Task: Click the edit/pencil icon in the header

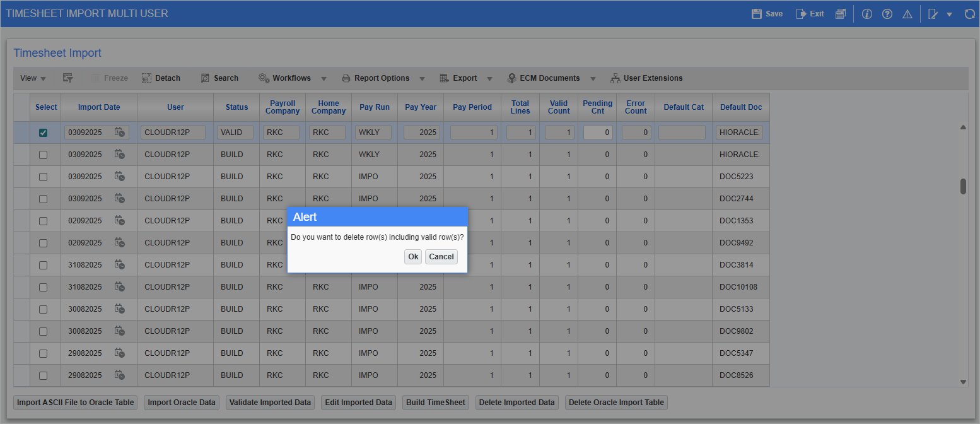Action: point(933,13)
